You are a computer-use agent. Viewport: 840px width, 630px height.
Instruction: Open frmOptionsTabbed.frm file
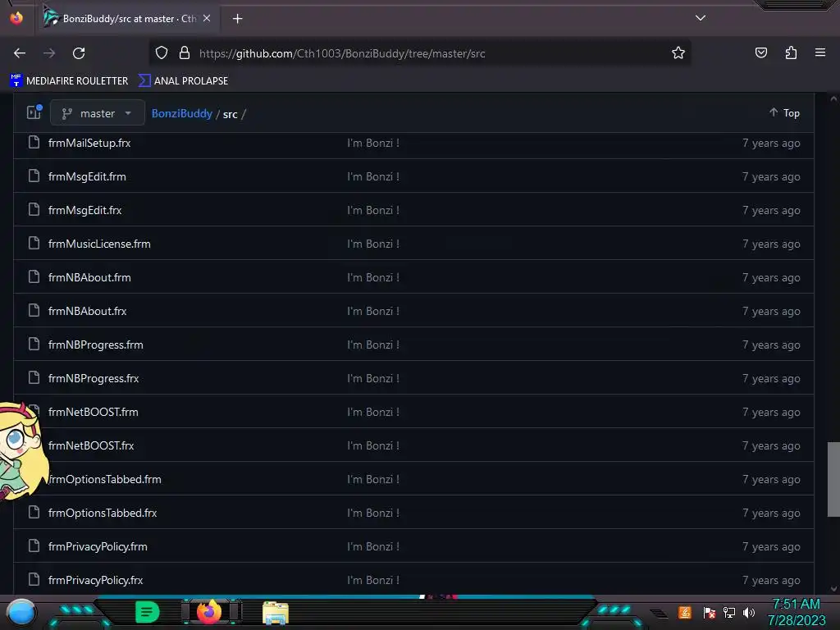[105, 479]
